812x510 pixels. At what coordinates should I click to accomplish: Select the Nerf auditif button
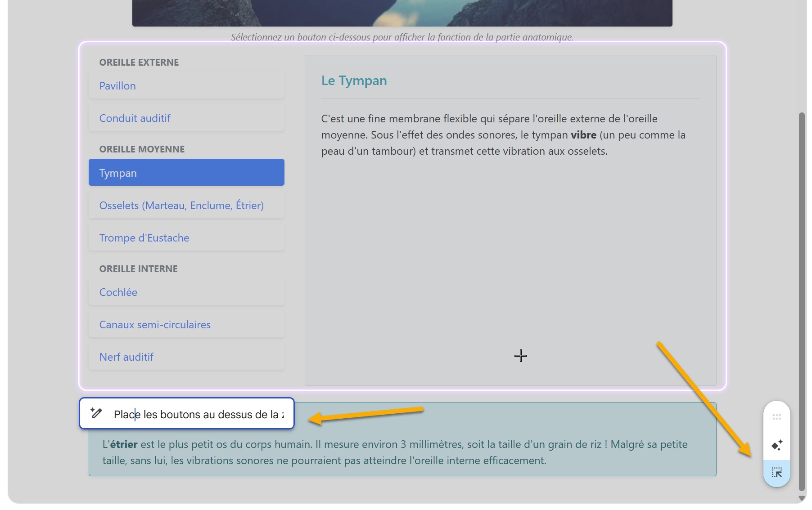click(186, 357)
